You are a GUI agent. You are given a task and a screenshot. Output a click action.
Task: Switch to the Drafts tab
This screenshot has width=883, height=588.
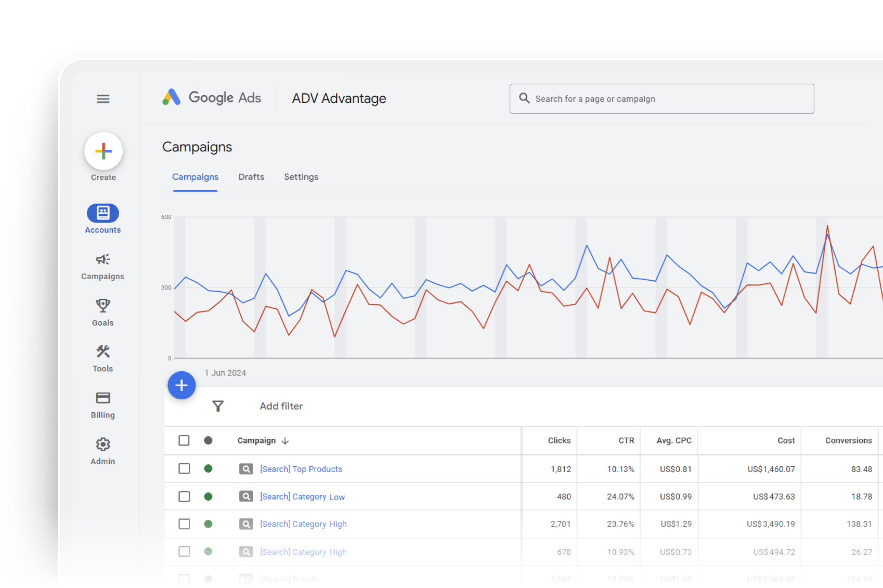[251, 177]
